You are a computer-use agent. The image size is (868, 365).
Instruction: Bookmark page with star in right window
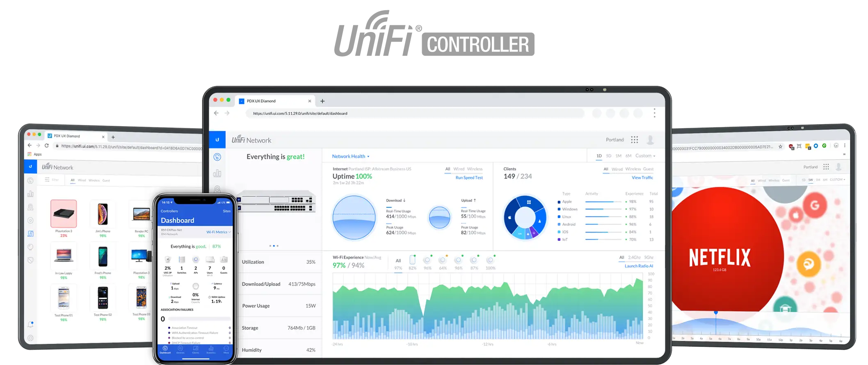pyautogui.click(x=780, y=146)
